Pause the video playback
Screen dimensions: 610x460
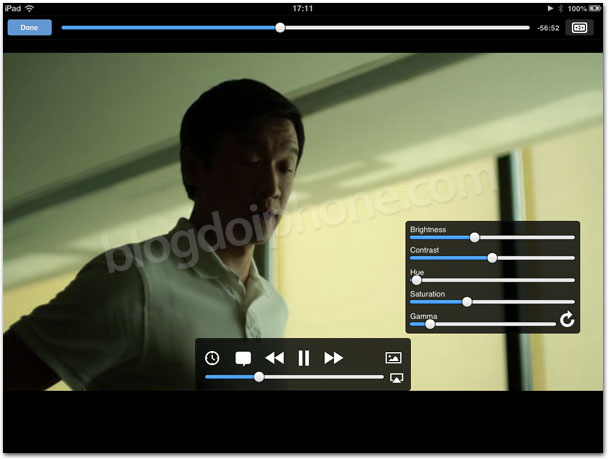tap(304, 358)
